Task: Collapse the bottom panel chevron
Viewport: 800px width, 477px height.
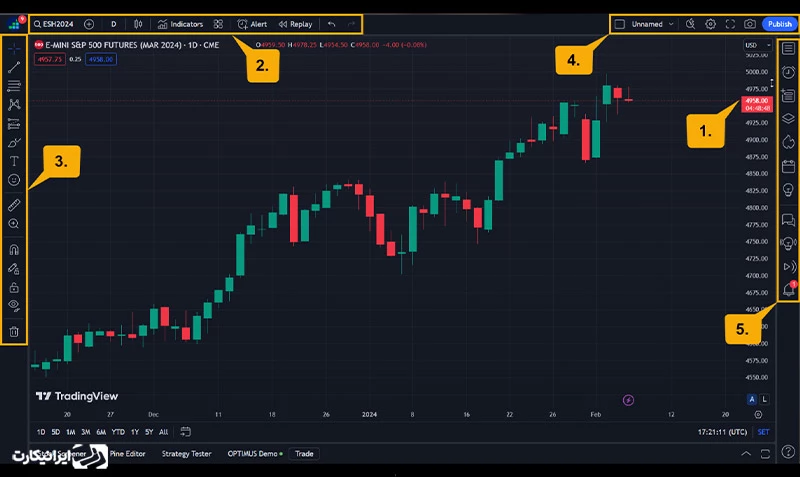Action: point(746,453)
